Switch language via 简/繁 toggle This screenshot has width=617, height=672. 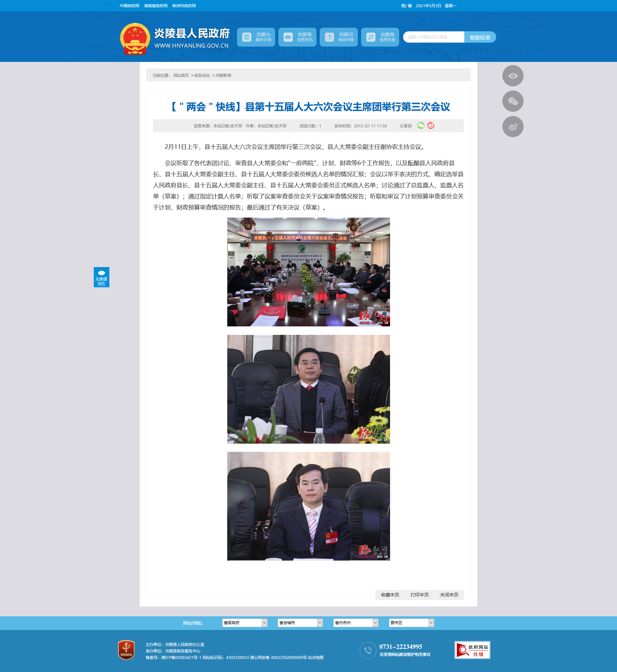click(x=406, y=6)
